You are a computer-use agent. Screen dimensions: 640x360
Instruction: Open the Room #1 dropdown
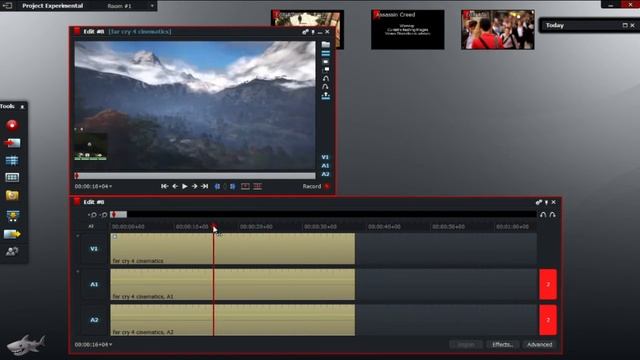coord(152,6)
